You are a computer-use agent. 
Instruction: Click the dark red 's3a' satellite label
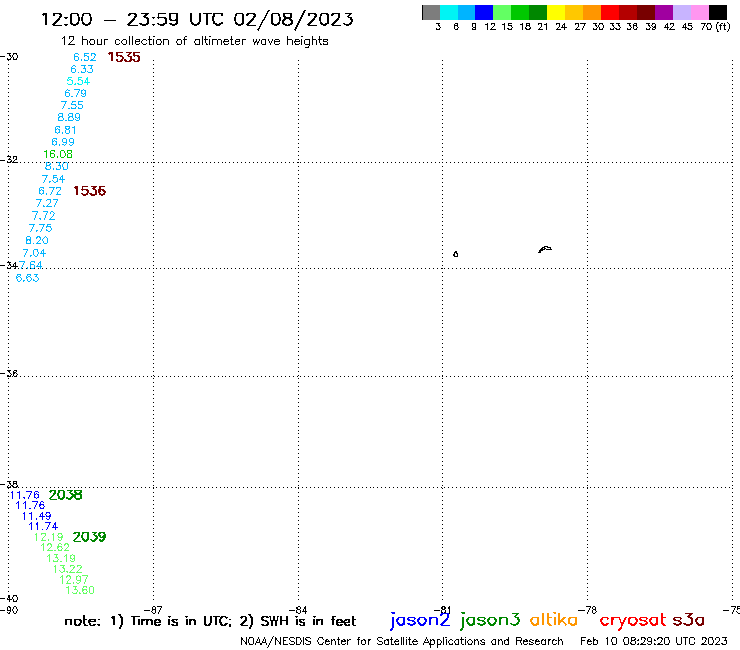(689, 620)
